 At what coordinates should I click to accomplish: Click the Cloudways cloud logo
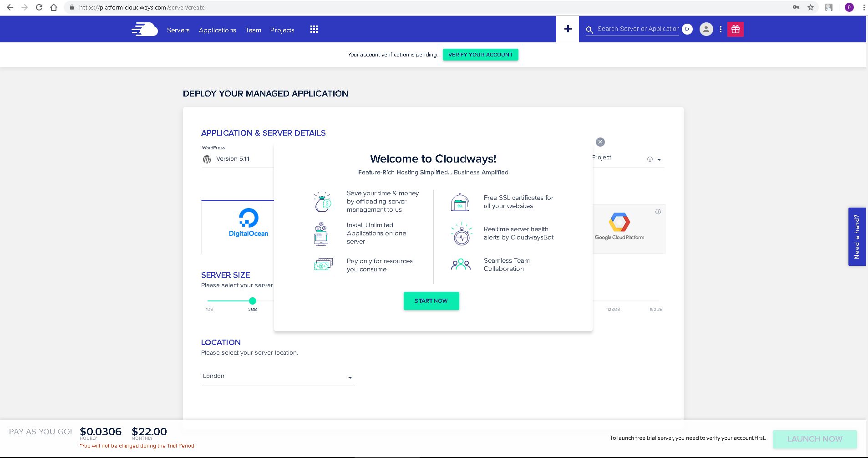145,30
